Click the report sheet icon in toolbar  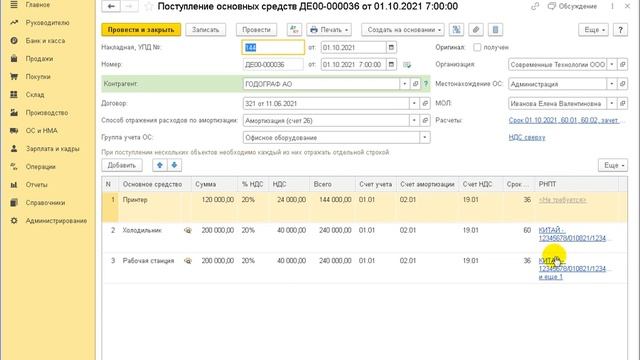pos(496,30)
